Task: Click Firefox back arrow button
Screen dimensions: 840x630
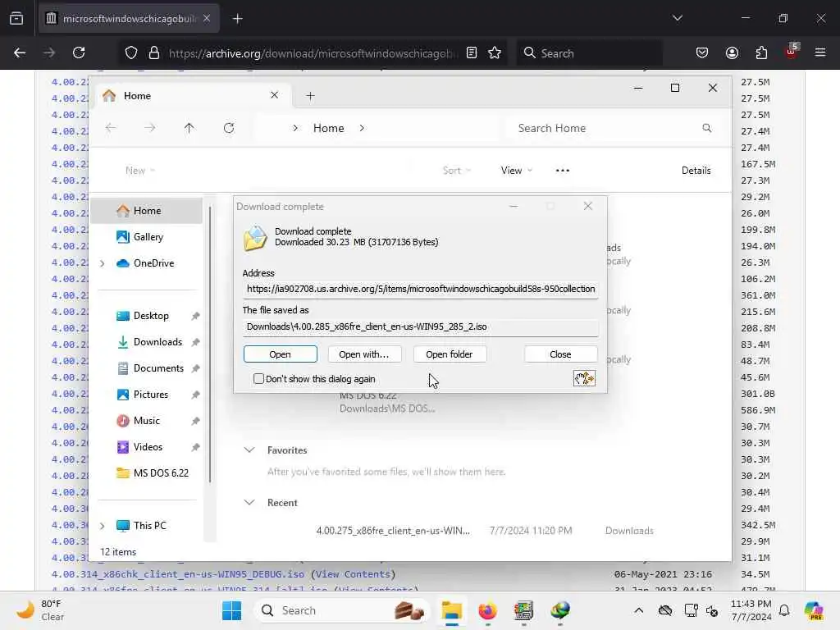Action: click(x=20, y=52)
